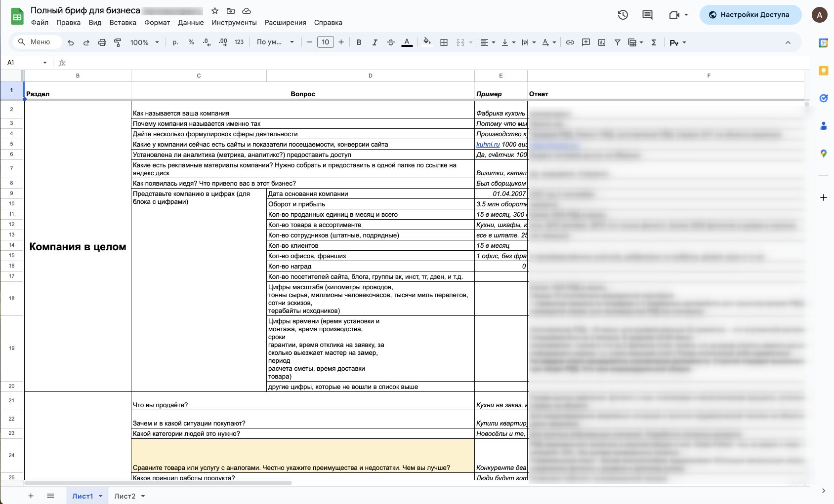Image resolution: width=834 pixels, height=504 pixels.
Task: Click the Name Box showing A1
Action: tap(27, 63)
